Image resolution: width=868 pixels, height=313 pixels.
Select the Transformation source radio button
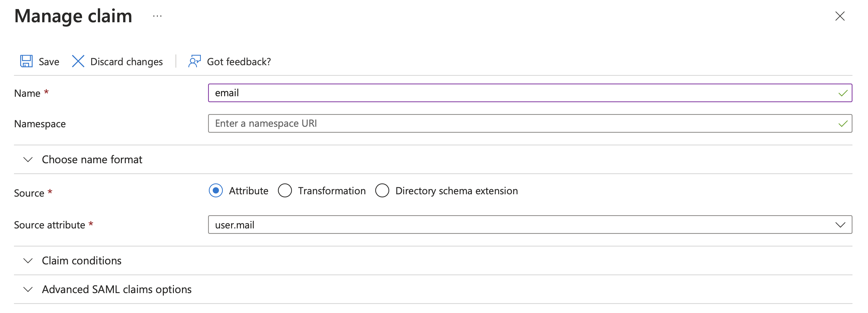point(285,191)
